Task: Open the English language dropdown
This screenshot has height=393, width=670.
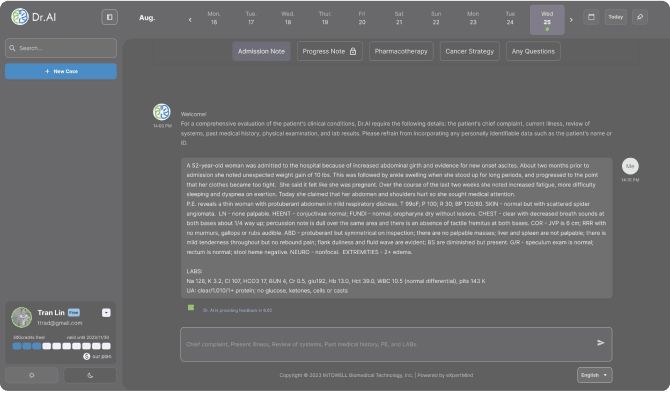Action: 594,375
